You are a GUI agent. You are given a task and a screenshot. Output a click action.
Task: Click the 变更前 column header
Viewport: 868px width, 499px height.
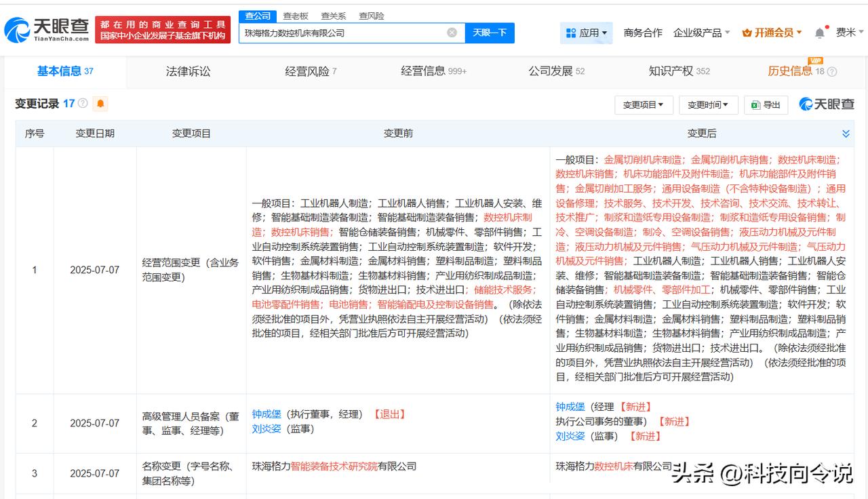click(398, 134)
